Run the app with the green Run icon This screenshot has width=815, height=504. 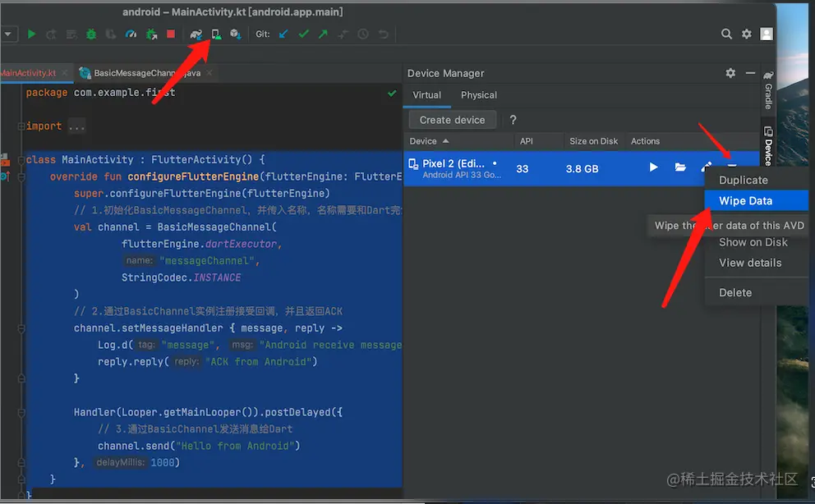[31, 34]
